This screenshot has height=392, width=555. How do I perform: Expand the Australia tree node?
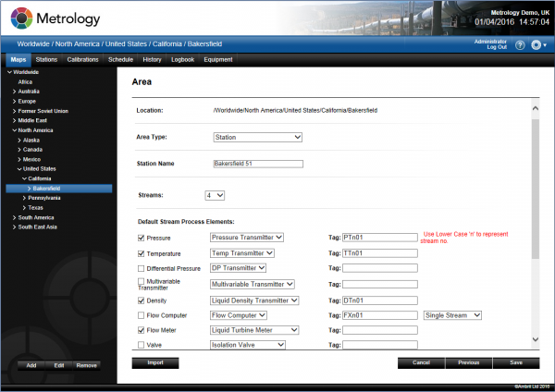coord(15,92)
